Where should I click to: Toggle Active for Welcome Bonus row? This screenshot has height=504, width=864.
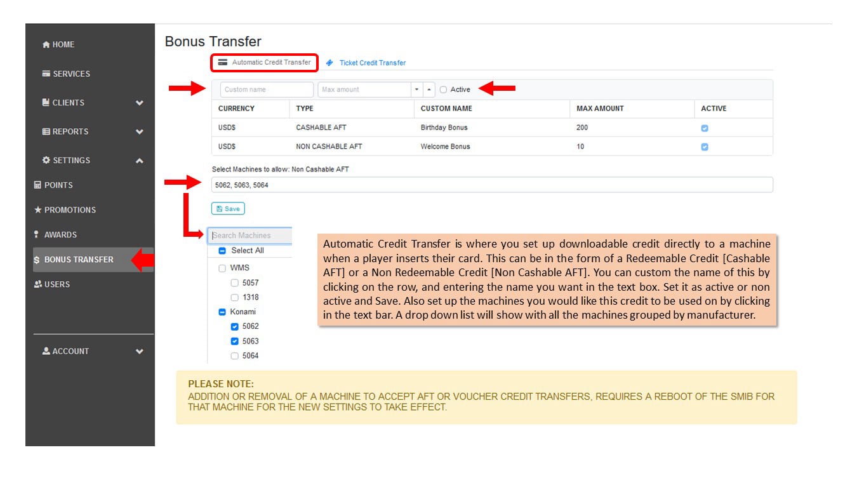tap(705, 147)
